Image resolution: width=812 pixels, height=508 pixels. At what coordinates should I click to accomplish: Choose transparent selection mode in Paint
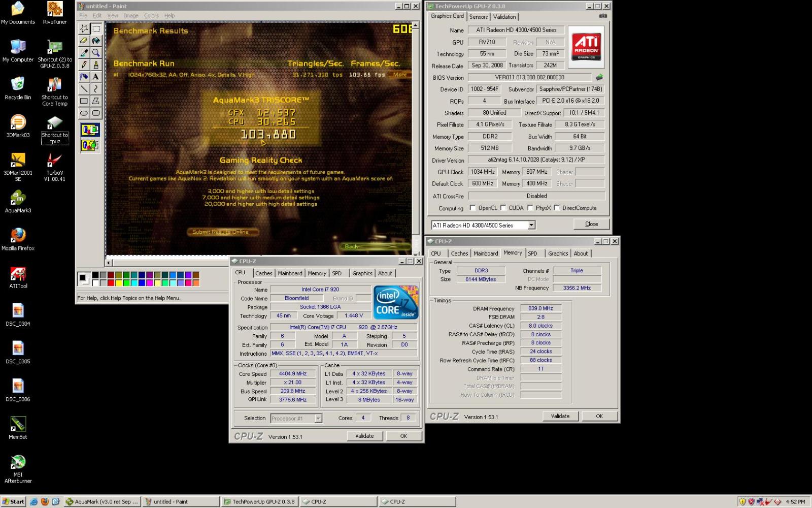click(90, 145)
